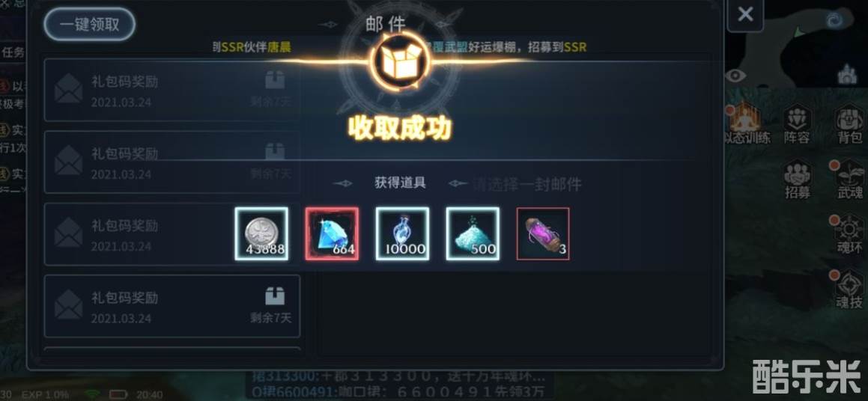The width and height of the screenshot is (868, 401).
Task: Click the silver coin reward item
Action: (261, 233)
